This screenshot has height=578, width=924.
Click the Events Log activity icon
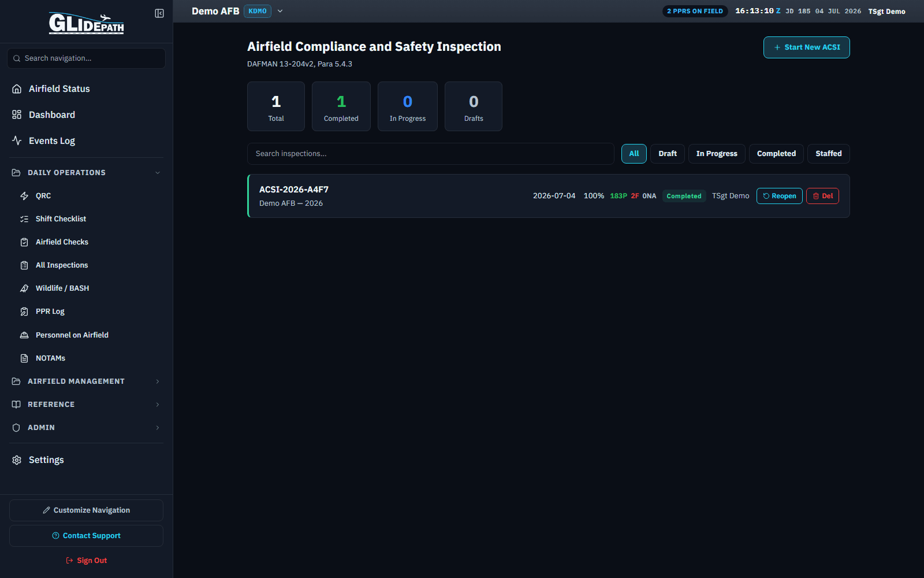(x=17, y=140)
